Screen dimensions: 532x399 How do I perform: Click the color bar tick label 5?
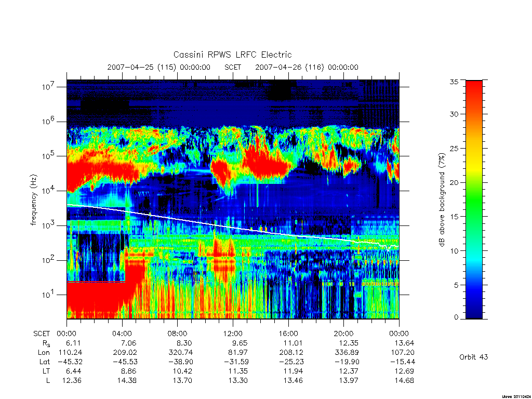tap(456, 285)
